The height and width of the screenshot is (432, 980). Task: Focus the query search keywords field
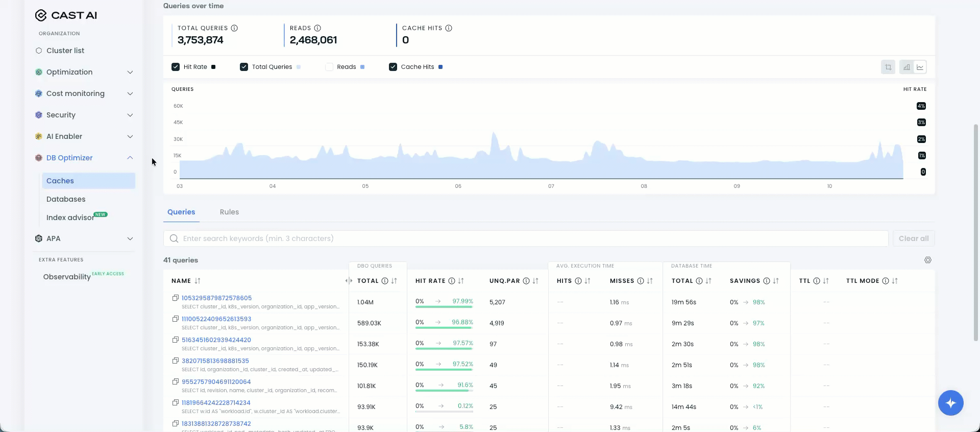coord(526,238)
